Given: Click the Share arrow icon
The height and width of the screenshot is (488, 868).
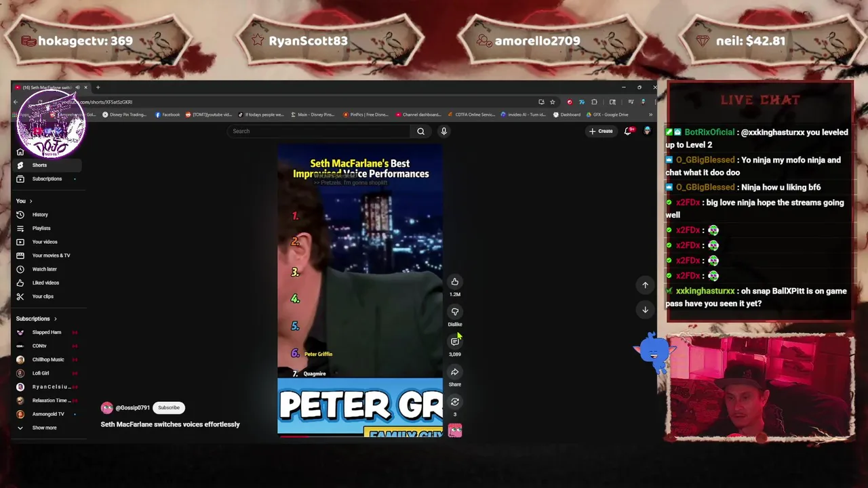Looking at the screenshot, I should tap(455, 371).
